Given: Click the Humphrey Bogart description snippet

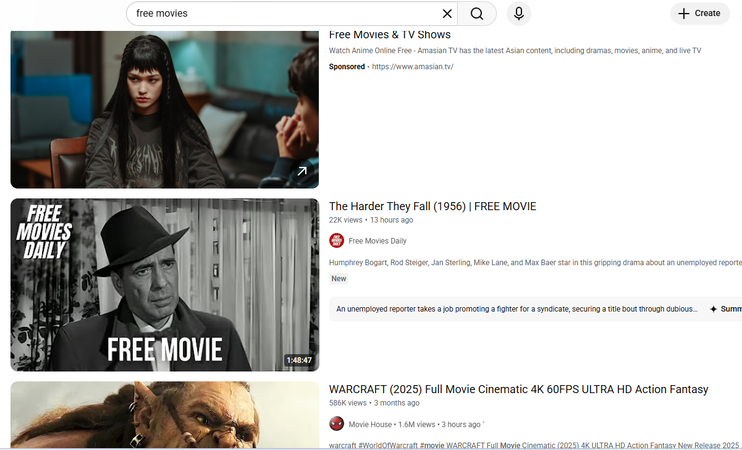Looking at the screenshot, I should tap(535, 263).
